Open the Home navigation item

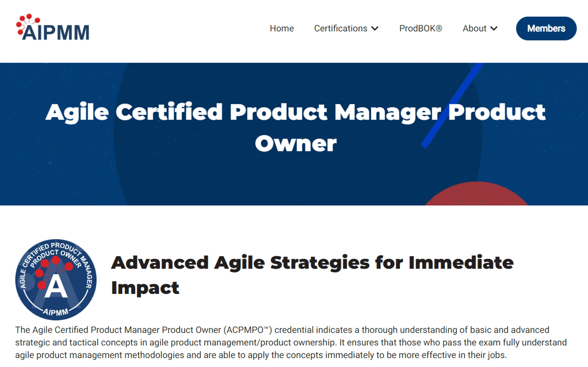coord(282,28)
